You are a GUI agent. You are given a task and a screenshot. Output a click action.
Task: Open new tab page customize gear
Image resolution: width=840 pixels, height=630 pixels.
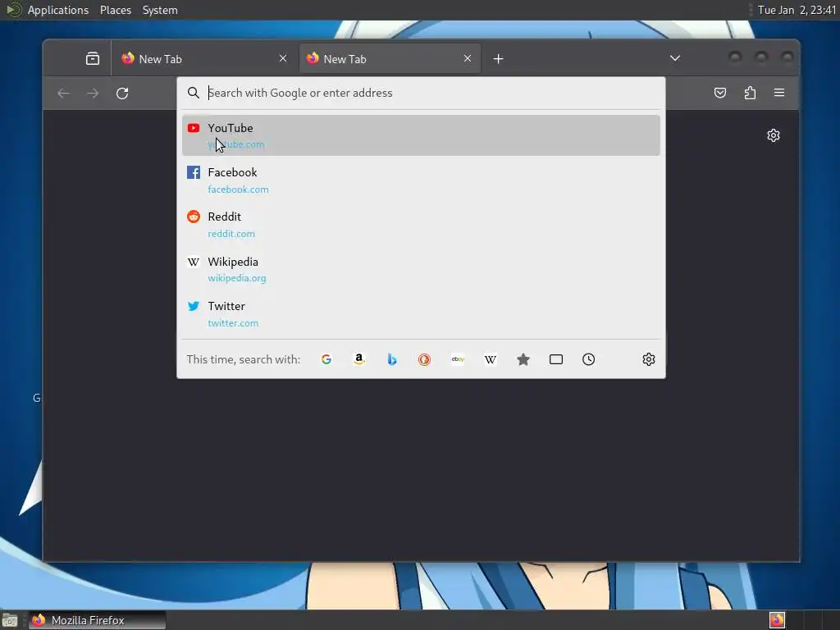pos(773,135)
